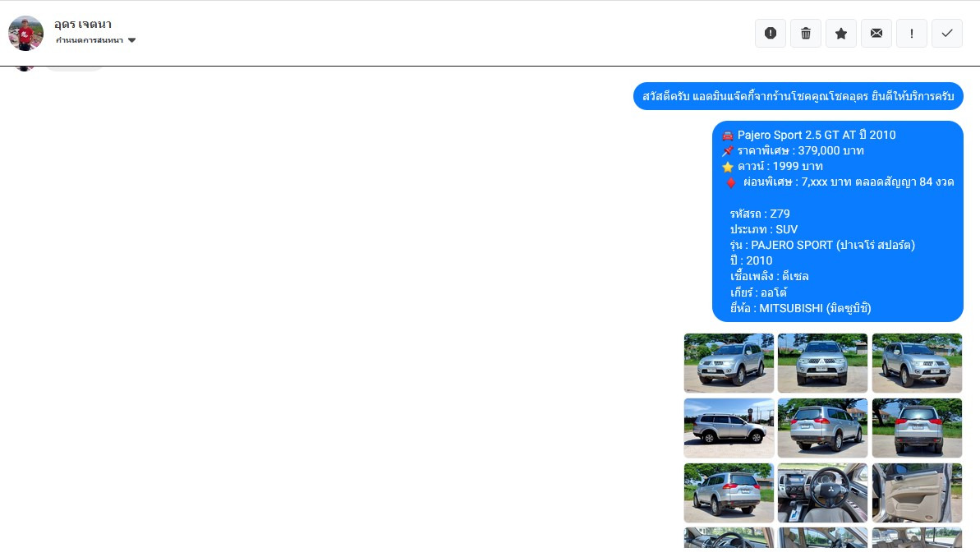Image resolution: width=980 pixels, height=557 pixels.
Task: Open door panel interior photo thumbnail
Action: click(x=917, y=493)
